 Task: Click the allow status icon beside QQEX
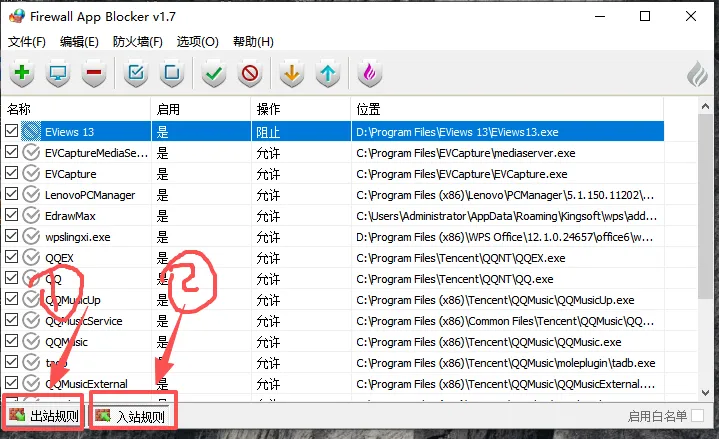[31, 257]
